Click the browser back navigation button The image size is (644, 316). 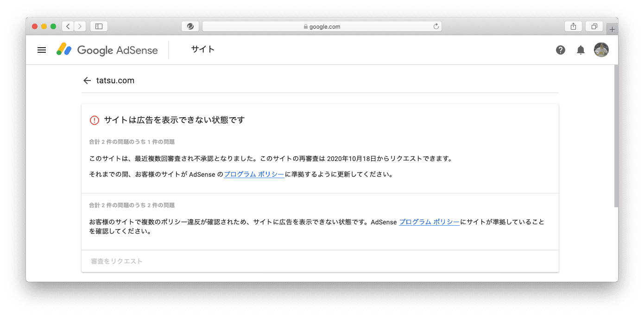coord(68,26)
